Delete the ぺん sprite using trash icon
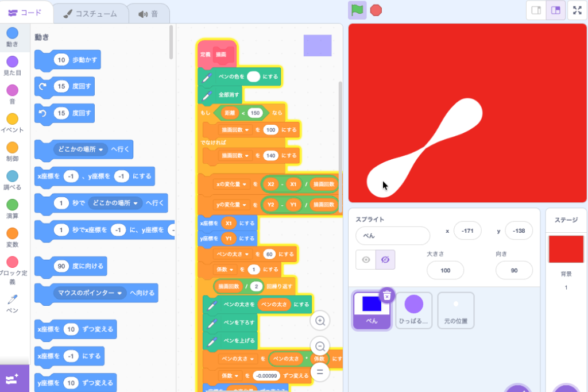This screenshot has height=392, width=588. tap(387, 295)
